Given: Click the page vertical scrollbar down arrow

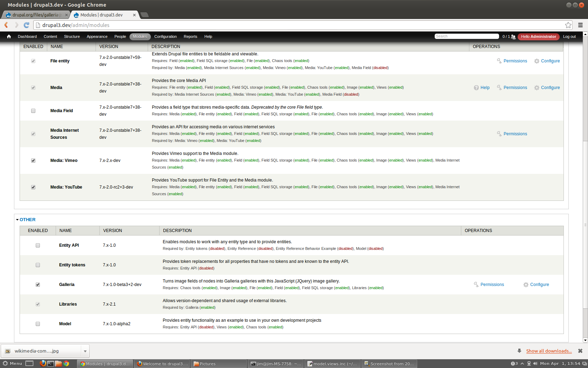Looking at the screenshot, I should (x=585, y=340).
